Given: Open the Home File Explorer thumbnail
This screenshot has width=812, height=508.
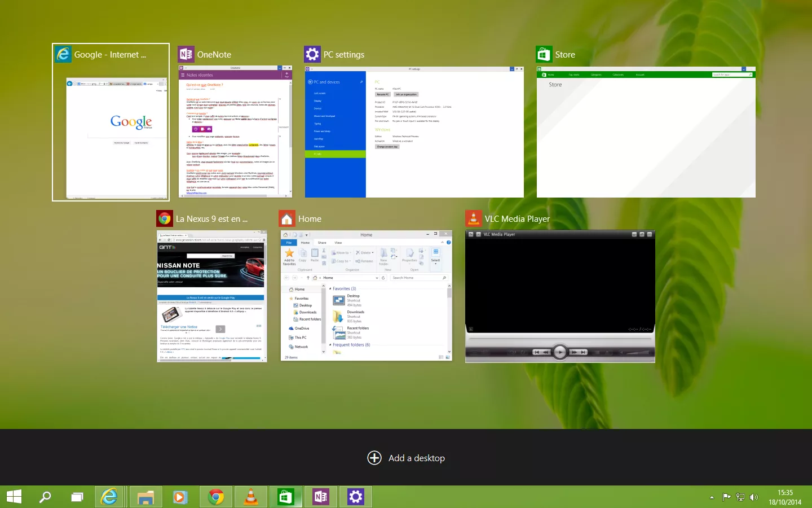Looking at the screenshot, I should click(367, 296).
